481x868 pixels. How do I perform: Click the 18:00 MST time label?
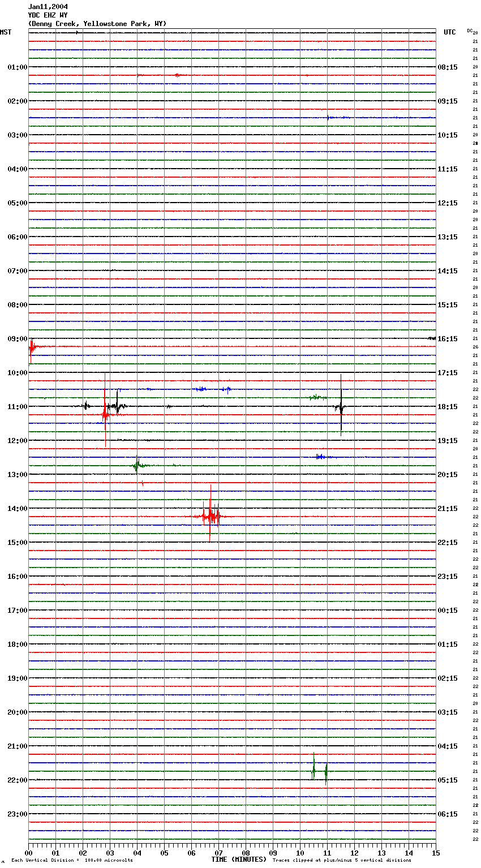[x=18, y=644]
